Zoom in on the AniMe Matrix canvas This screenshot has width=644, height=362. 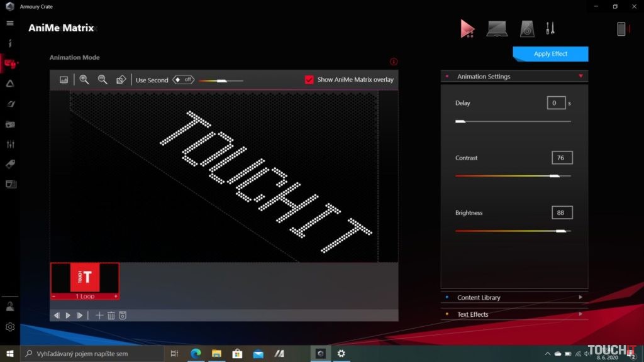tap(84, 80)
